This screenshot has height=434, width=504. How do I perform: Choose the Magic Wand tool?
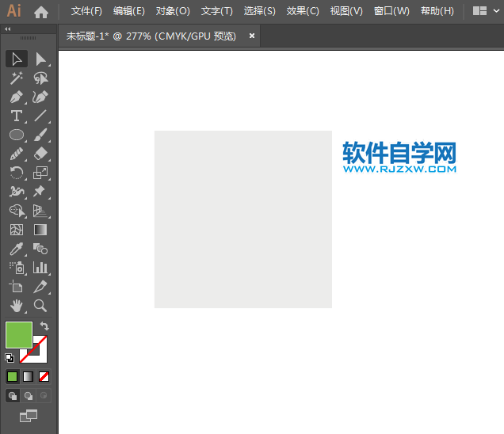[x=17, y=78]
